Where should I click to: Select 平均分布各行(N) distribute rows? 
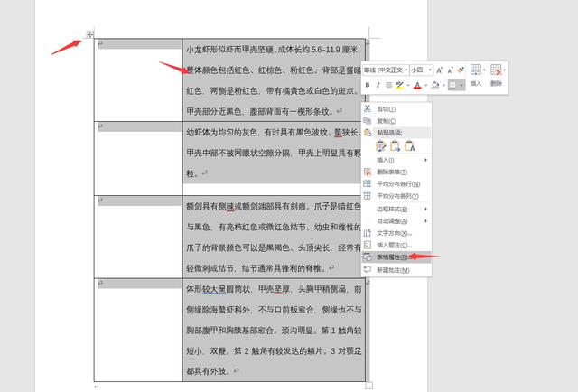coord(396,184)
